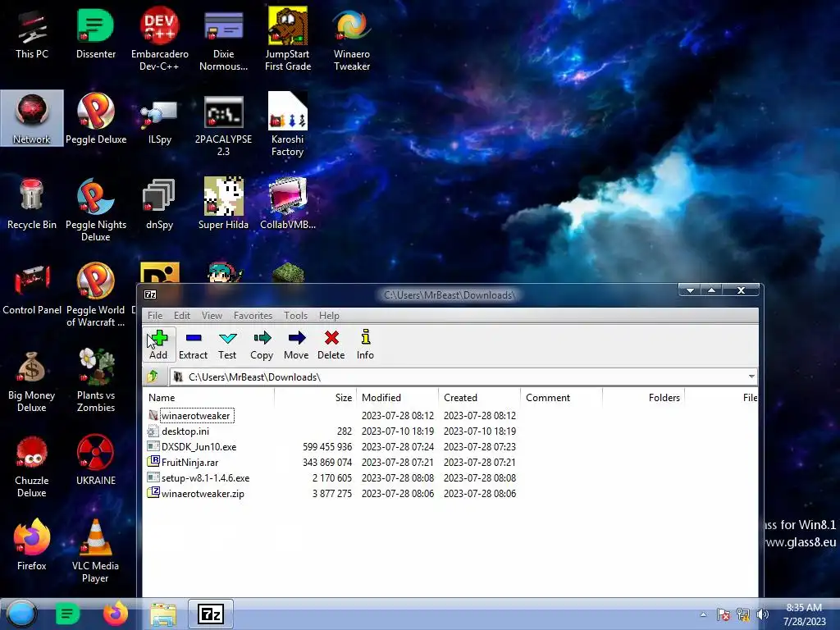Viewport: 840px width, 630px height.
Task: Show hidden tray icons arrow
Action: point(703,614)
